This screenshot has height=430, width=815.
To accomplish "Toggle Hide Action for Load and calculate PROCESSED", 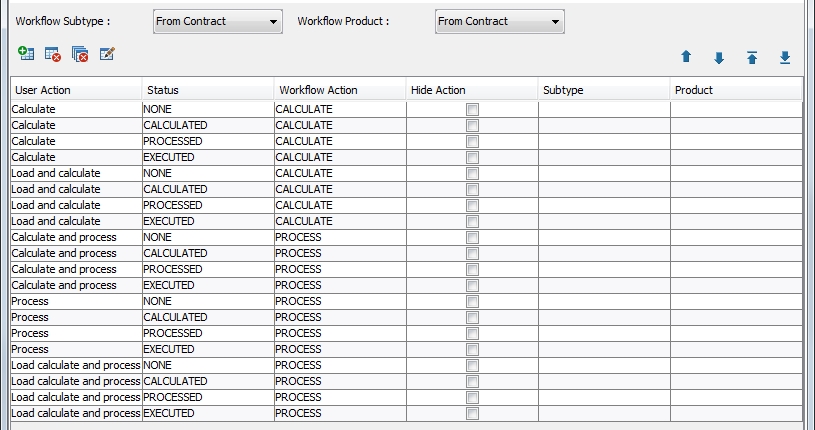I will coord(472,205).
